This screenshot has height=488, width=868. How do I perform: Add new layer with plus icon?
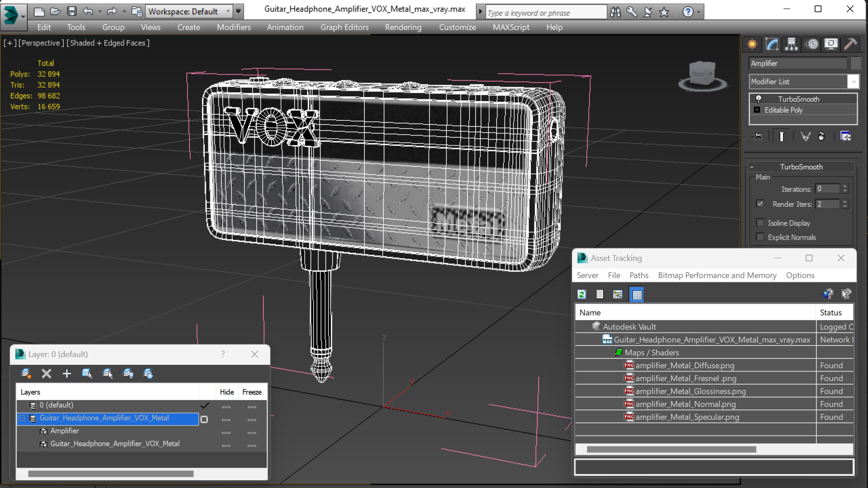tap(66, 373)
